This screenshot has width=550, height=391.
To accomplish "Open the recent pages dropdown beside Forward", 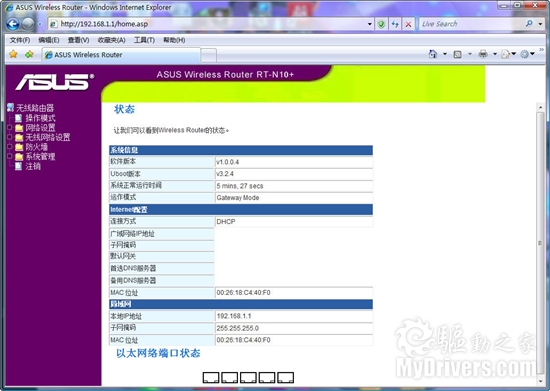I will [40, 24].
